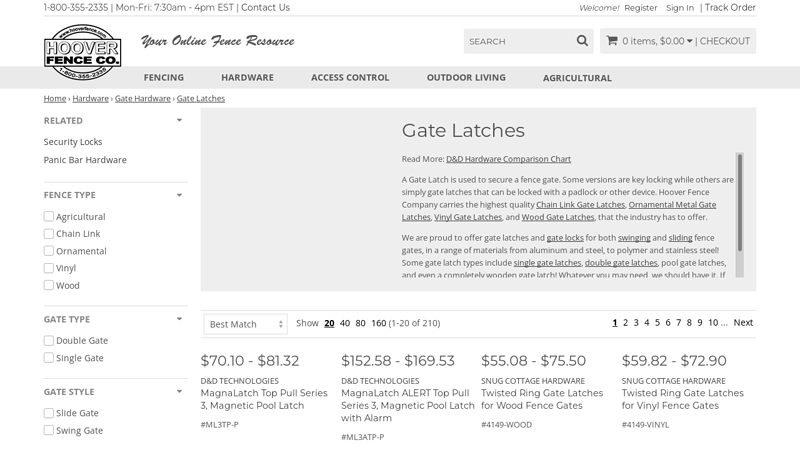Select the Wood fence type checkbox
Screen dimensions: 800x450
(x=48, y=285)
